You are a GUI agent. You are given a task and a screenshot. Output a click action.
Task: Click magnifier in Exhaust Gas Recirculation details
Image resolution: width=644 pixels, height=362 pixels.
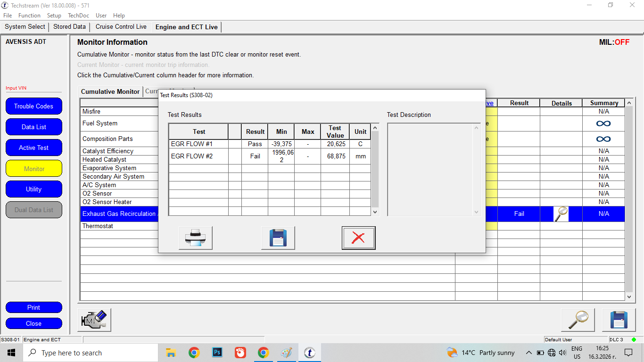click(561, 214)
